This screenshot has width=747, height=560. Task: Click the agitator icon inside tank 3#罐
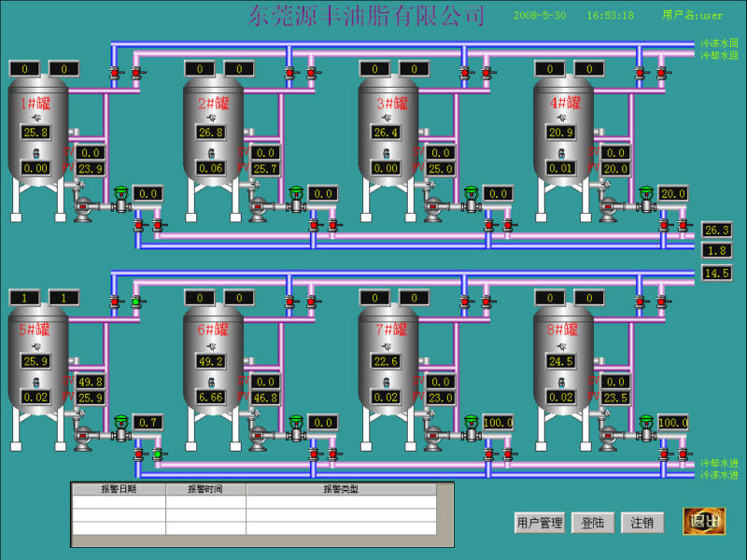click(387, 119)
